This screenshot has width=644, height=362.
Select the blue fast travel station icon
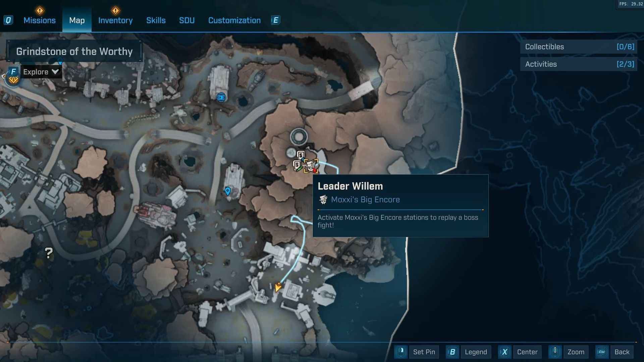[x=221, y=98]
